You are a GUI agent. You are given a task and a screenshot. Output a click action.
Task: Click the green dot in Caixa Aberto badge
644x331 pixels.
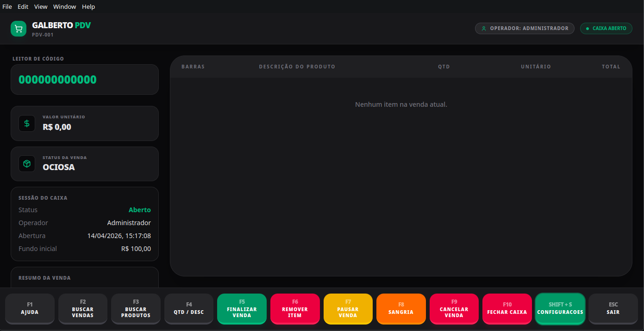click(588, 29)
